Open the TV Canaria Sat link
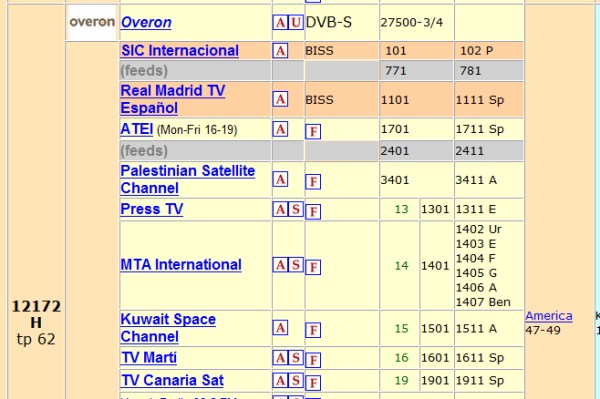Screen dimensions: 600x399 point(172,380)
